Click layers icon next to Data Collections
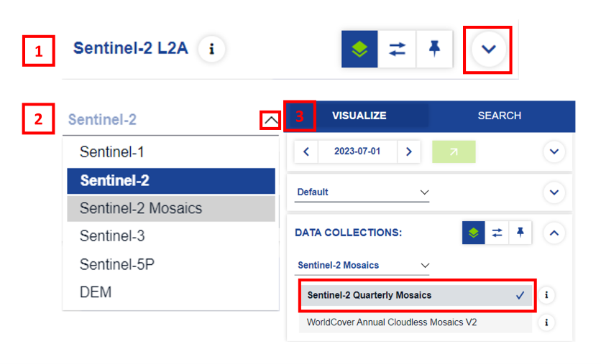The image size is (601, 364). coord(473,233)
